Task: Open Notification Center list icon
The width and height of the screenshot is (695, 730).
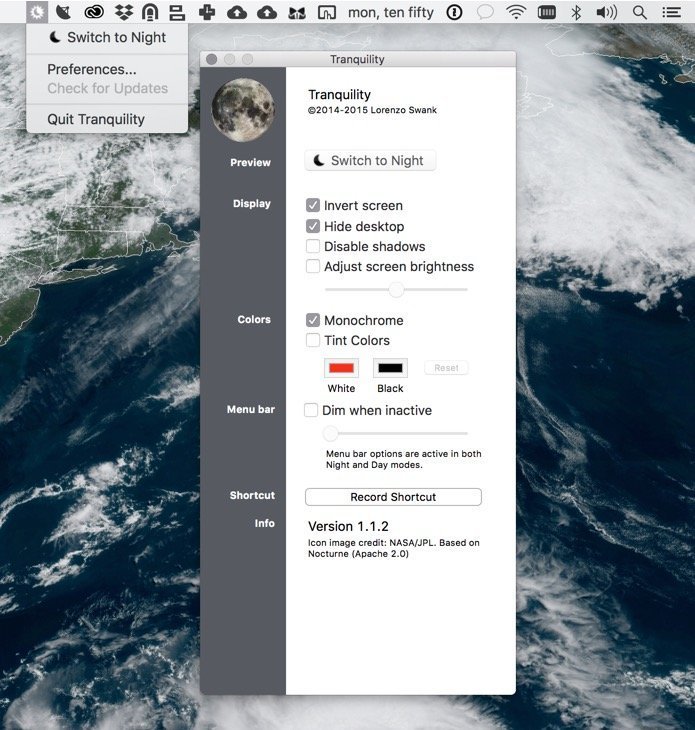Action: (x=672, y=13)
